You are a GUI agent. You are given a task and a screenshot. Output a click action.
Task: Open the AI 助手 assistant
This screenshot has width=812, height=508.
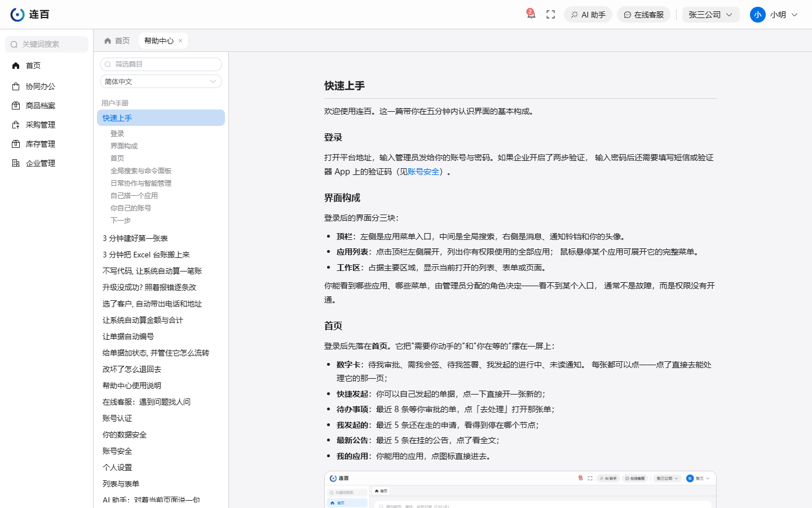click(588, 15)
